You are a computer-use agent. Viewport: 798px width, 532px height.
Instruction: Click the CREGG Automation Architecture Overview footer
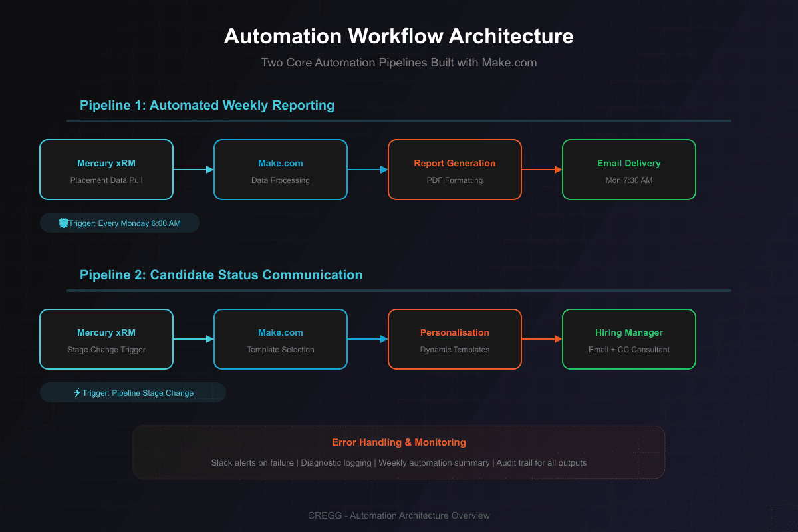point(399,515)
